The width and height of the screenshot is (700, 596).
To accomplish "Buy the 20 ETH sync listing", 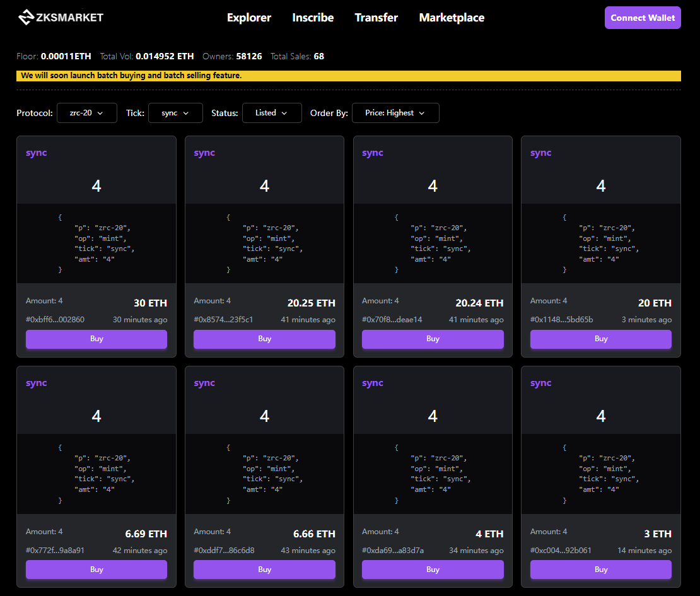I will tap(601, 339).
